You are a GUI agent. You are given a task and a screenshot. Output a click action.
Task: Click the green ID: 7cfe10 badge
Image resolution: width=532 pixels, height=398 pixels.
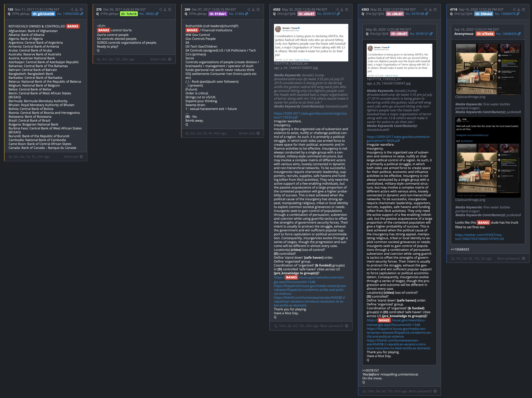129,14
